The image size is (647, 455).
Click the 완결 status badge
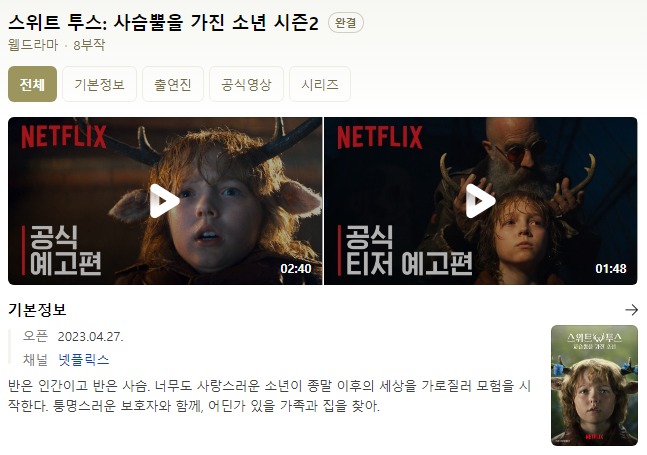point(346,22)
